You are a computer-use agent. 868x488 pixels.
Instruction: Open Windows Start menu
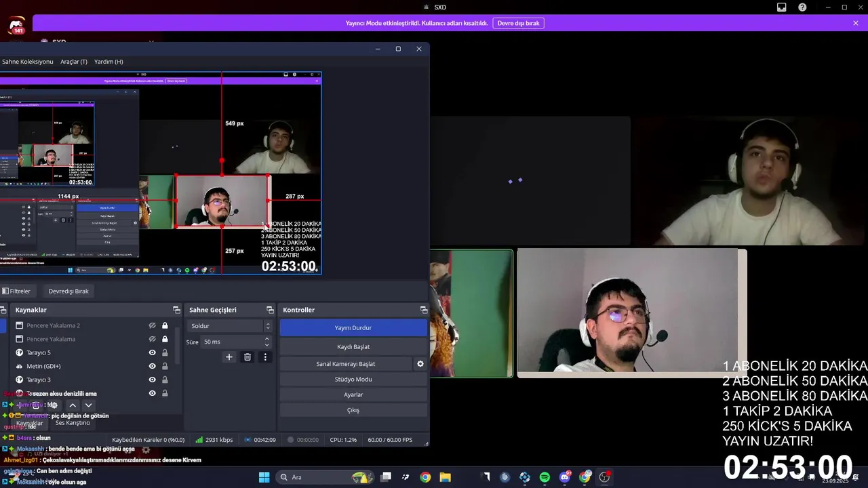[x=264, y=477]
